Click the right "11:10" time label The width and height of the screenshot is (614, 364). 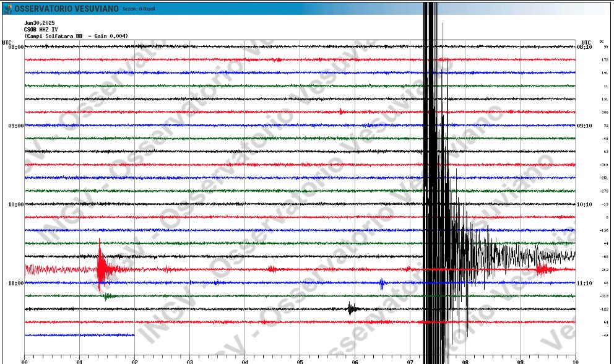[x=584, y=284]
